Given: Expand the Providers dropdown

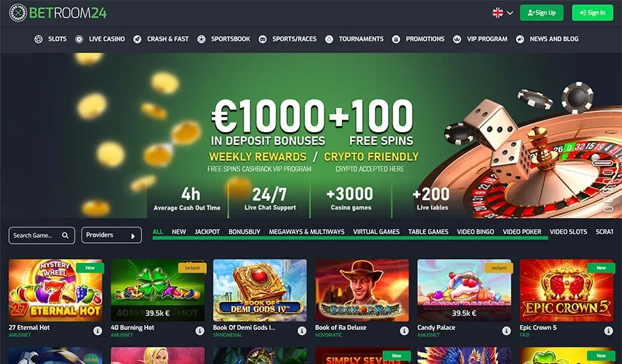Looking at the screenshot, I should pyautogui.click(x=111, y=235).
